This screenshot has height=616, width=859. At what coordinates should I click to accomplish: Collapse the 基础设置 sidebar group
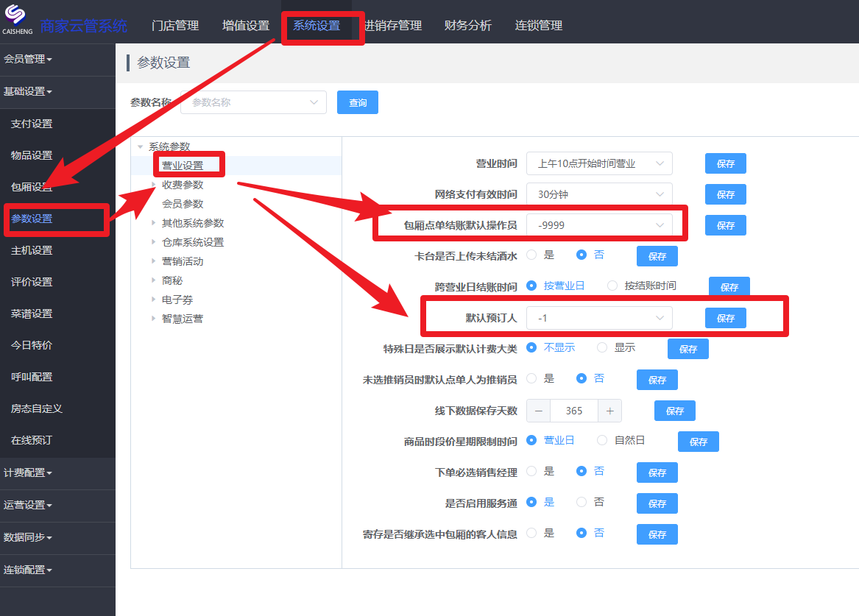[x=27, y=91]
